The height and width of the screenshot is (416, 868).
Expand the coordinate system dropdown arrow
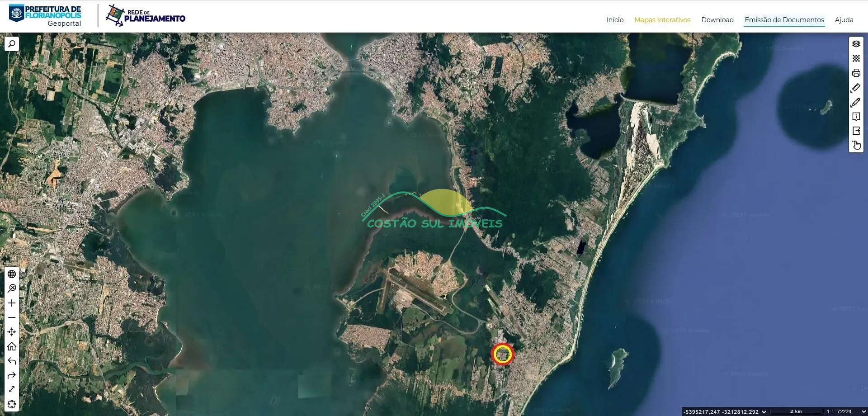tap(764, 411)
